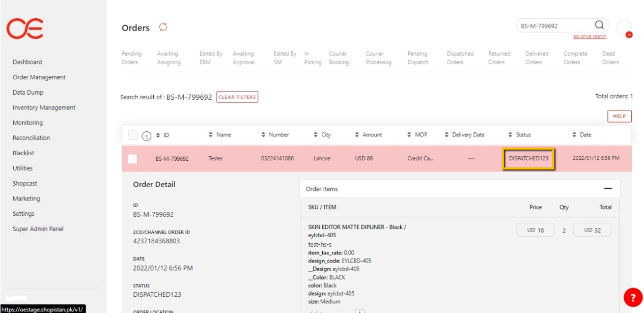Click the HELP button
Image resolution: width=644 pixels, height=313 pixels.
coord(619,116)
